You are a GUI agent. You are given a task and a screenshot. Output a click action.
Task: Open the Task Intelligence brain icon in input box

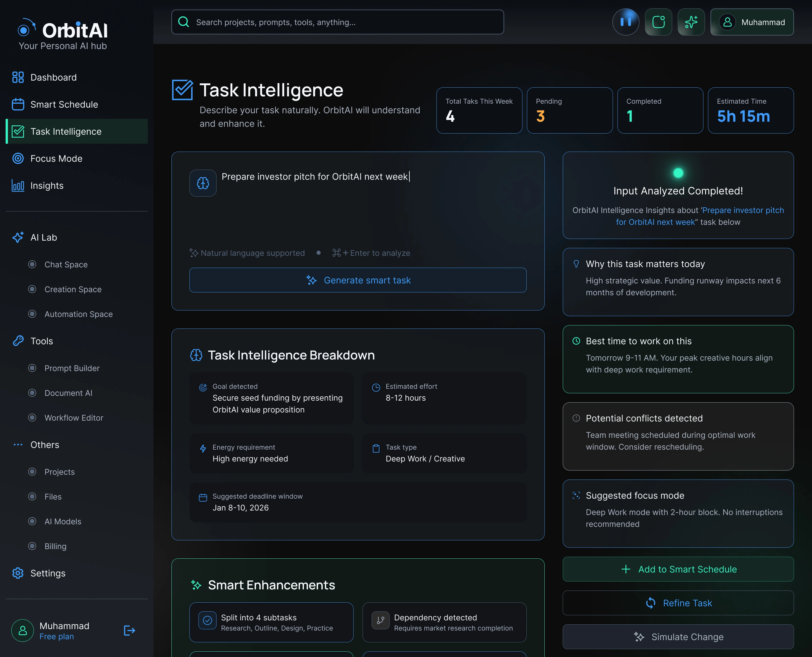pyautogui.click(x=203, y=183)
